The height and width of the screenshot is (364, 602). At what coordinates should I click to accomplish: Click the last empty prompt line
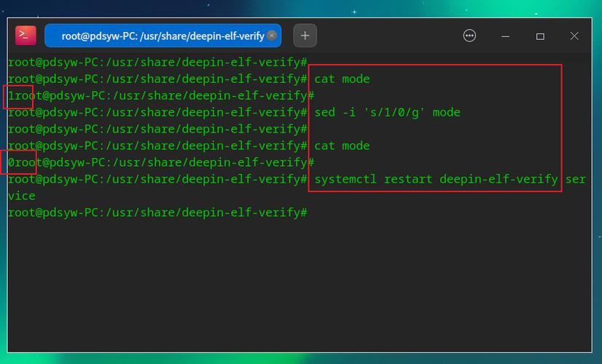[x=158, y=213]
